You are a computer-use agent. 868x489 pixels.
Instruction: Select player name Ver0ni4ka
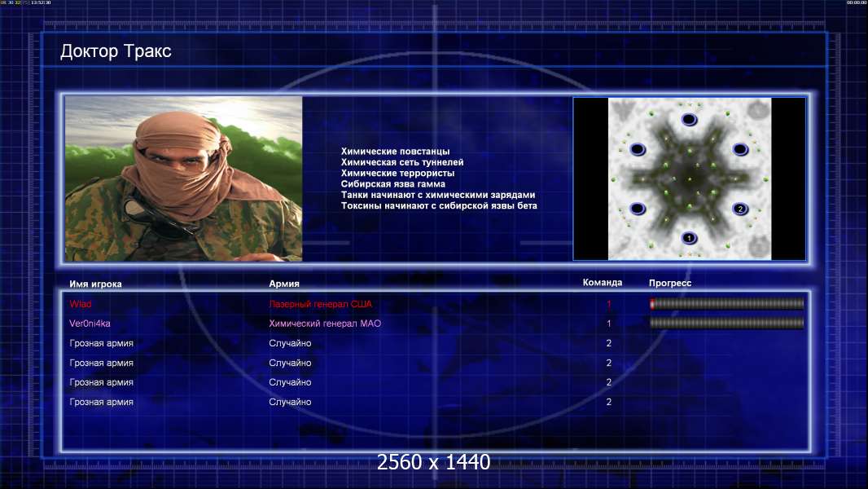click(x=90, y=324)
